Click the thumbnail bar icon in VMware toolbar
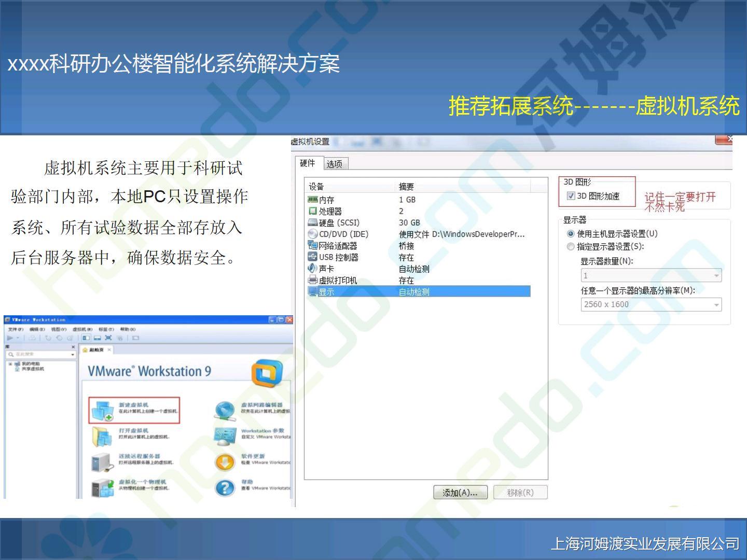The image size is (747, 560). pyautogui.click(x=97, y=338)
